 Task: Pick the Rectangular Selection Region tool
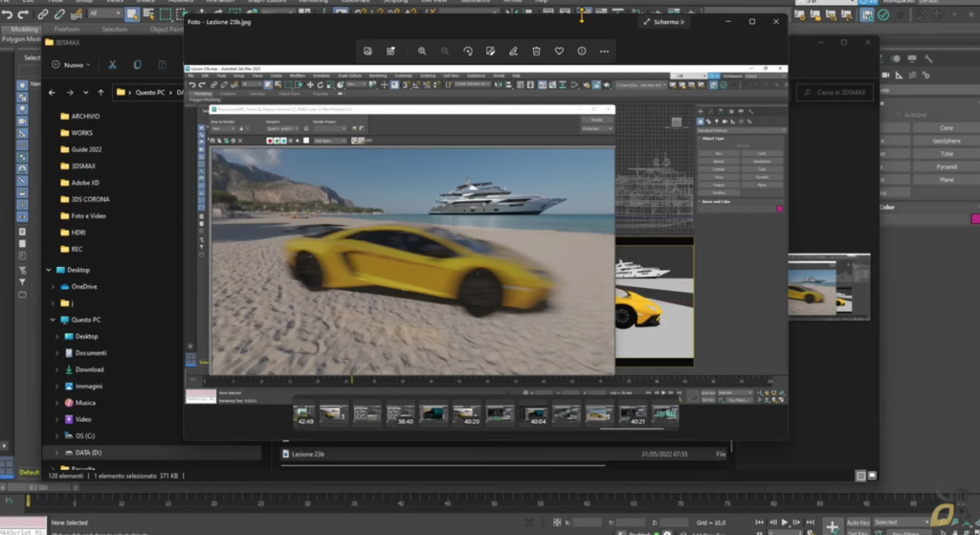pos(166,13)
